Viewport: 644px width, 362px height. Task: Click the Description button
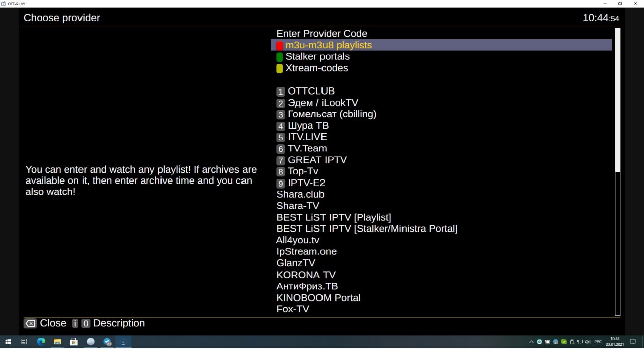click(119, 323)
